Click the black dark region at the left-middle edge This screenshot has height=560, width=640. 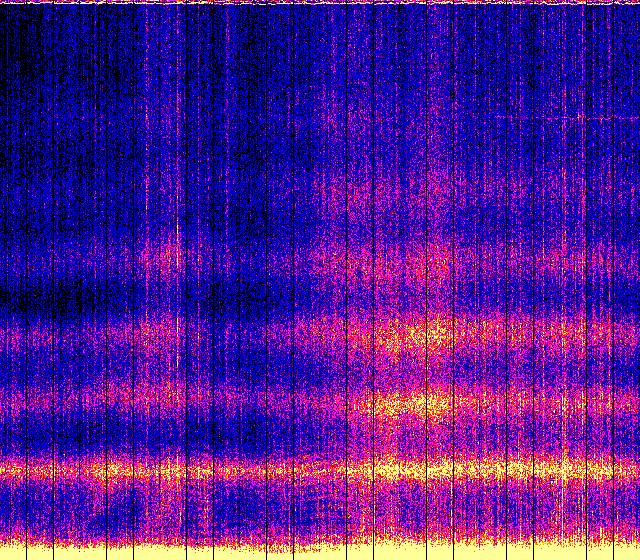30,295
